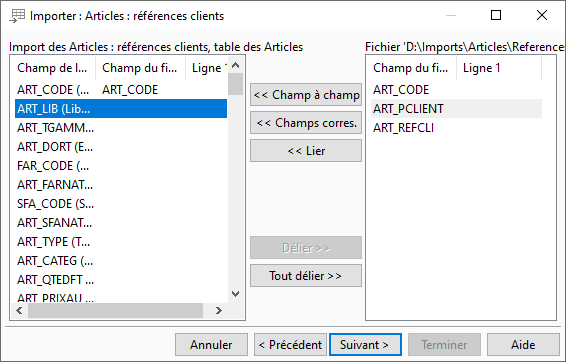The height and width of the screenshot is (362, 566).
Task: Open help with the Aide button
Action: [523, 345]
